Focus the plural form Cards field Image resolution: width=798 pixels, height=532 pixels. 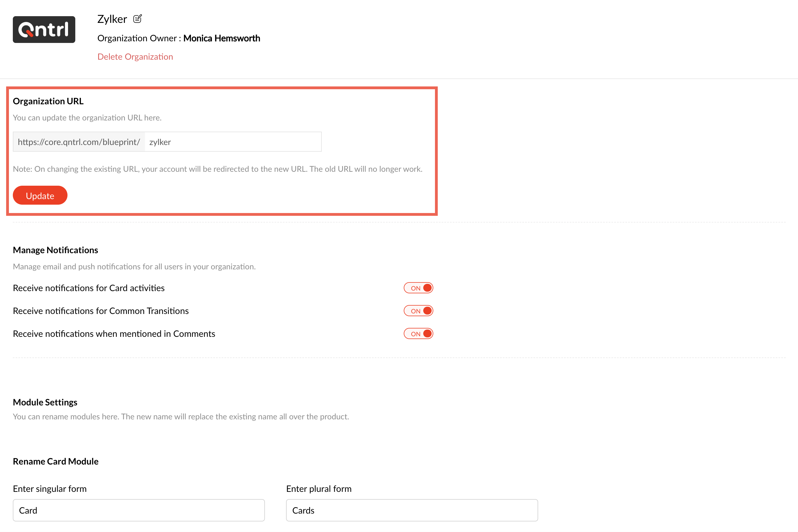412,510
